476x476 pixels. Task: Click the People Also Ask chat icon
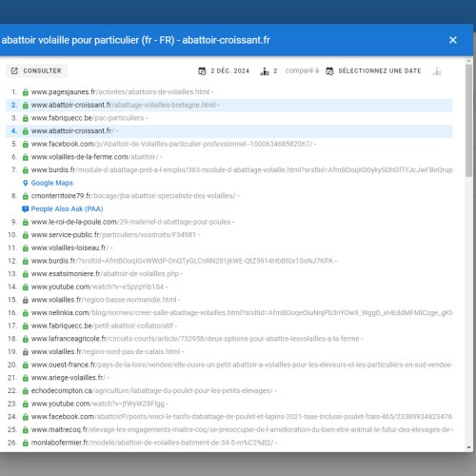pyautogui.click(x=26, y=208)
